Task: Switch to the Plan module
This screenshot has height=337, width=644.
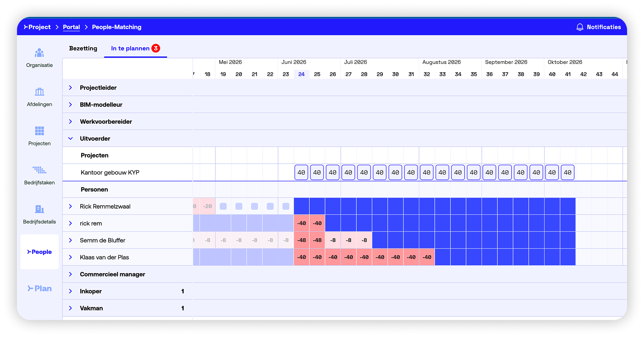Action: point(39,288)
